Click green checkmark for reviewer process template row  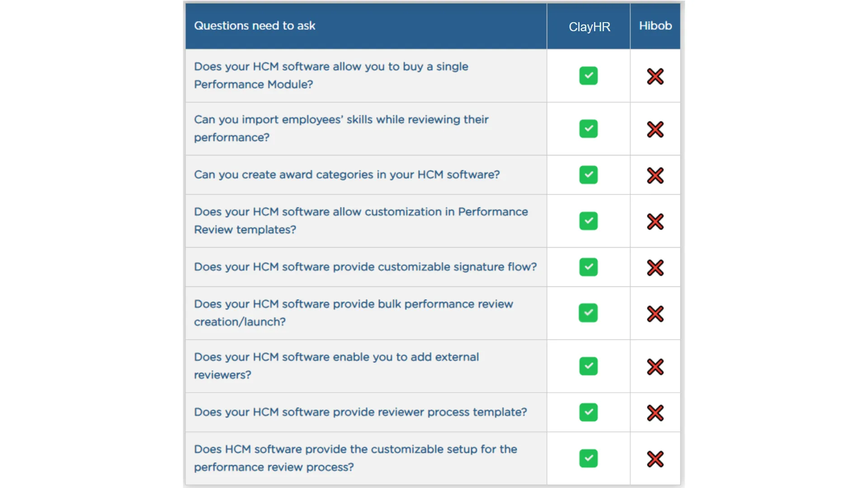point(588,412)
